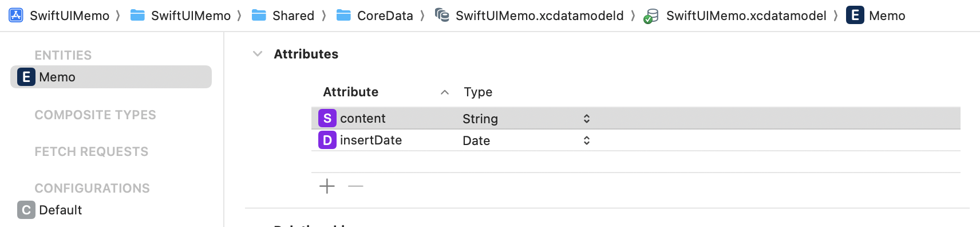Viewport: 980px width, 227px height.
Task: Click the Shared folder icon in breadcrumb
Action: (x=259, y=15)
